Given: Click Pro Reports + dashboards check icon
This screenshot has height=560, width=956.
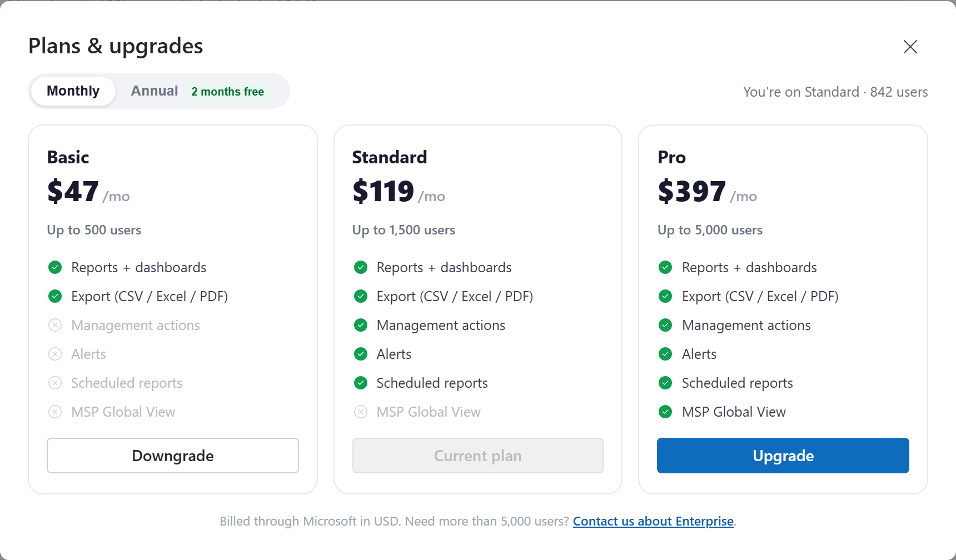Looking at the screenshot, I should click(665, 268).
